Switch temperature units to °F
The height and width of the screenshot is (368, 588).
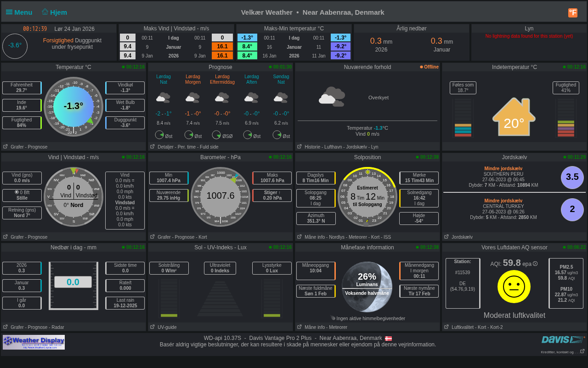[x=573, y=13]
